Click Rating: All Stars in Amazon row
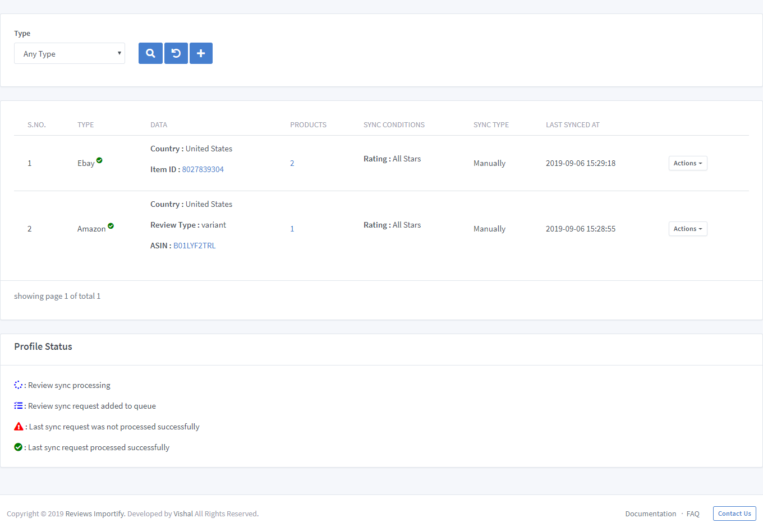 (x=392, y=225)
